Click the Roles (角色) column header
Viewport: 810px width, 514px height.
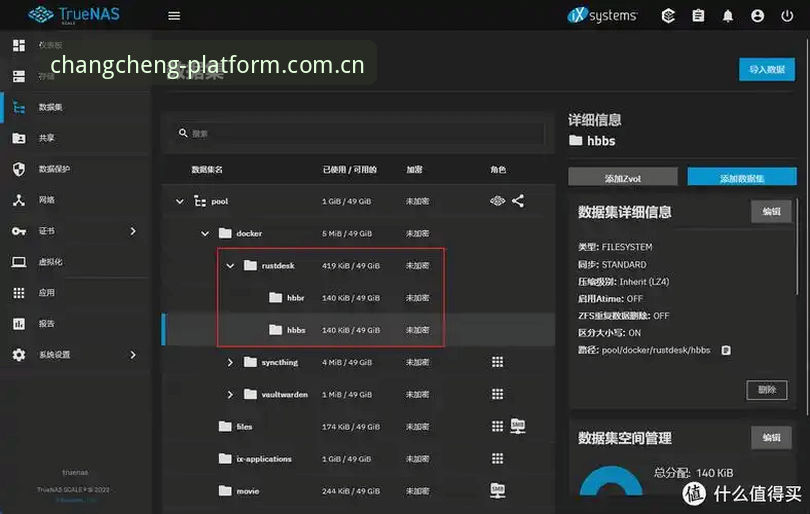(498, 169)
